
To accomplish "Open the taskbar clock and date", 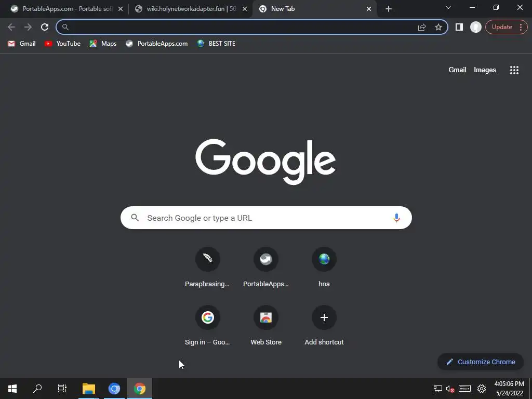I will coord(509,389).
